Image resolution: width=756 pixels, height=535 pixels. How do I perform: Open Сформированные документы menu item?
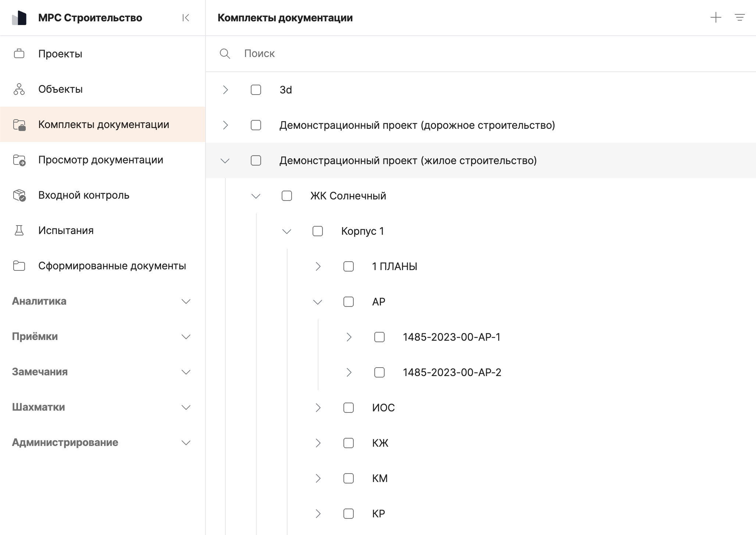[112, 266]
